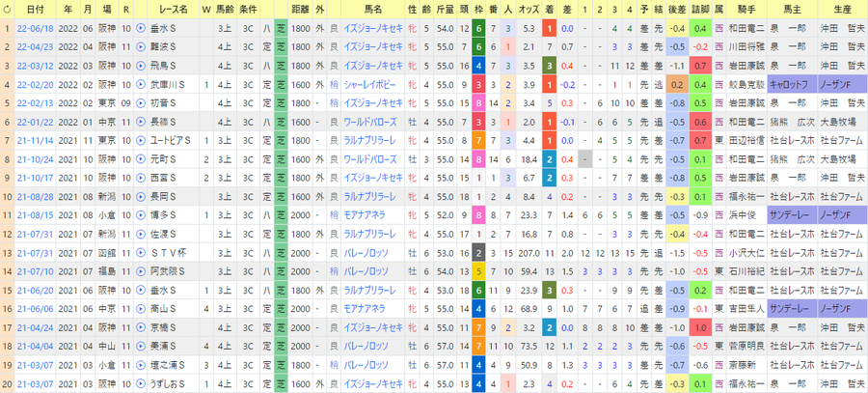Click ラルナブリラーレ in the ユートピアS row
868x393 pixels.
click(369, 141)
